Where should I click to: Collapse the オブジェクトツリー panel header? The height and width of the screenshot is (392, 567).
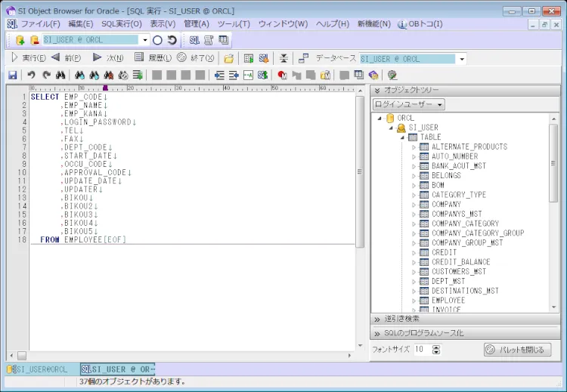[465, 90]
